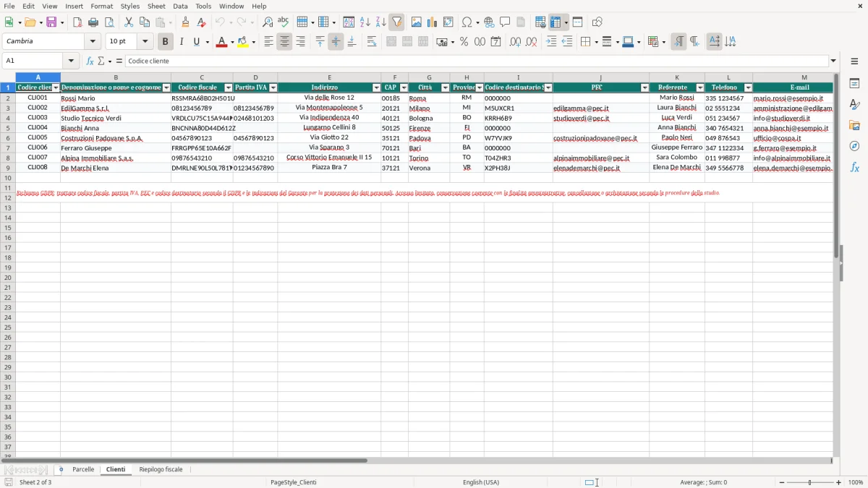Open font color dropdown arrow
Image resolution: width=868 pixels, height=488 pixels.
tap(231, 42)
